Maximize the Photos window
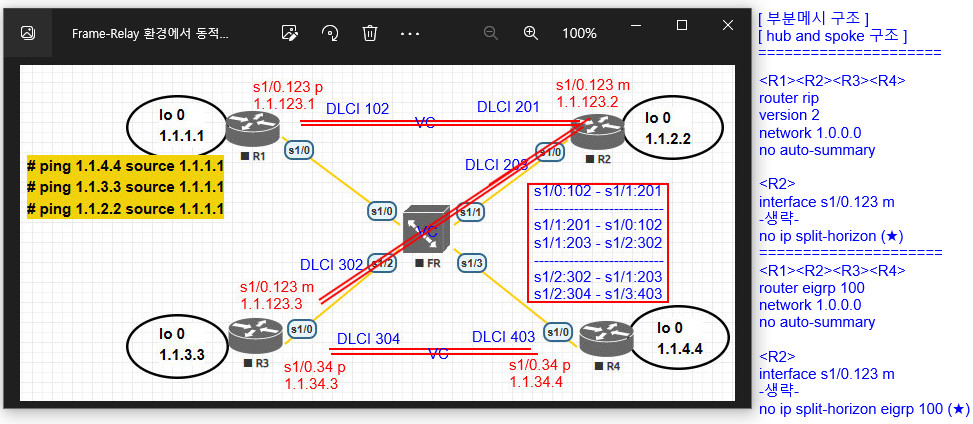 click(x=682, y=25)
